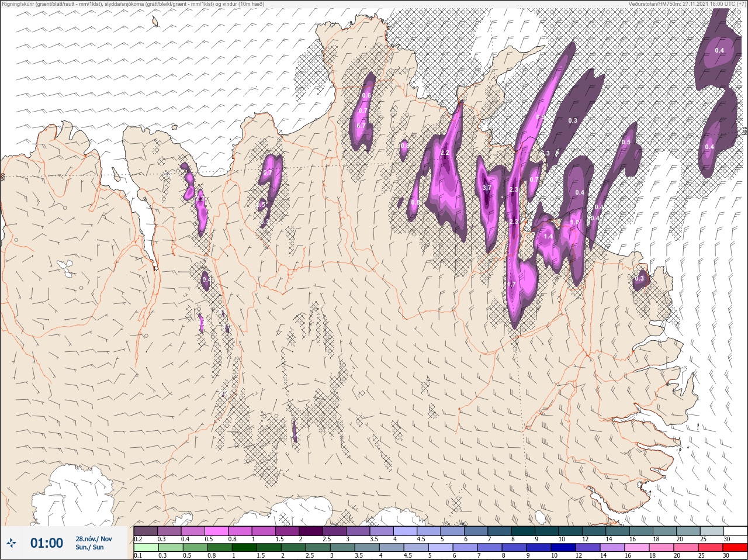Click the 1.7 precipitation value on the map
This screenshot has height=560, width=748.
click(x=512, y=284)
